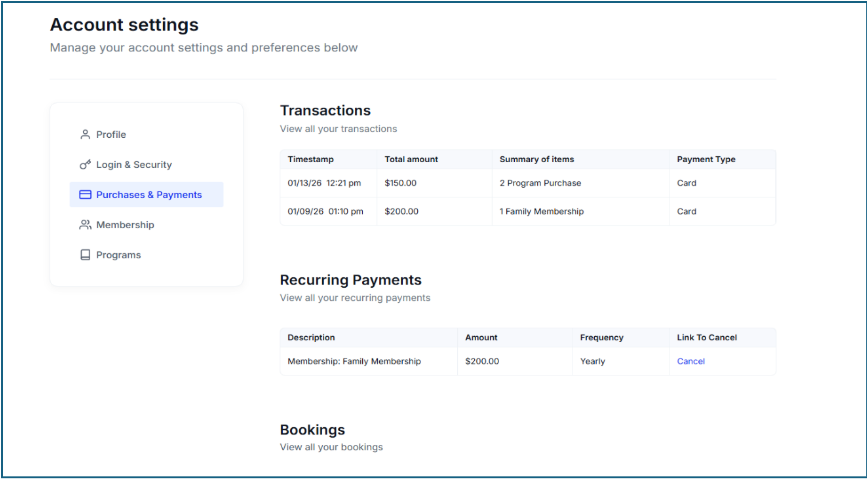The width and height of the screenshot is (867, 480).
Task: Click the Total amount column header
Action: [411, 159]
